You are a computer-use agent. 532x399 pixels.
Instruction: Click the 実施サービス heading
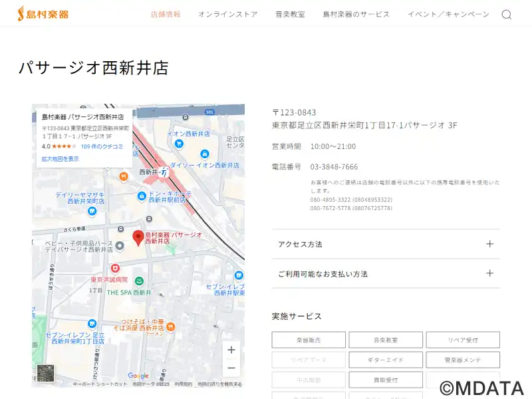coord(297,317)
